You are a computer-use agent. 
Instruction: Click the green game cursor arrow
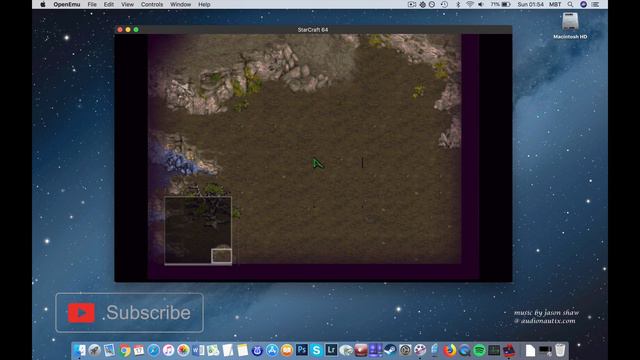[318, 164]
